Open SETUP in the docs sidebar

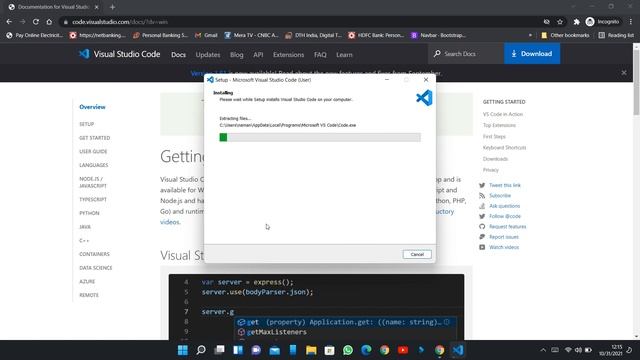click(x=87, y=124)
